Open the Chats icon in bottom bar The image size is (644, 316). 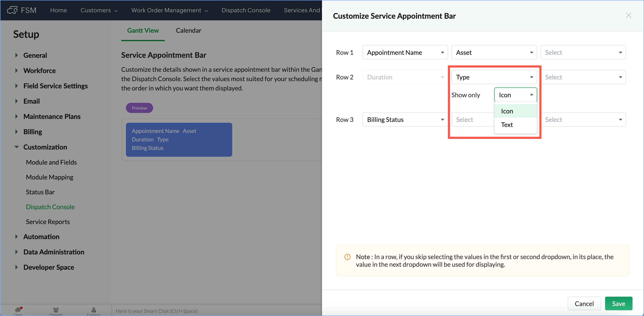coord(18,310)
